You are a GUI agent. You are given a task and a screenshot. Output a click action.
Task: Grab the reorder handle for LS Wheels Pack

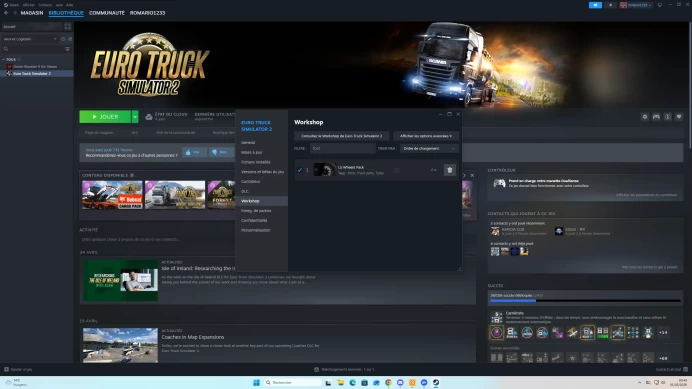coord(396,170)
